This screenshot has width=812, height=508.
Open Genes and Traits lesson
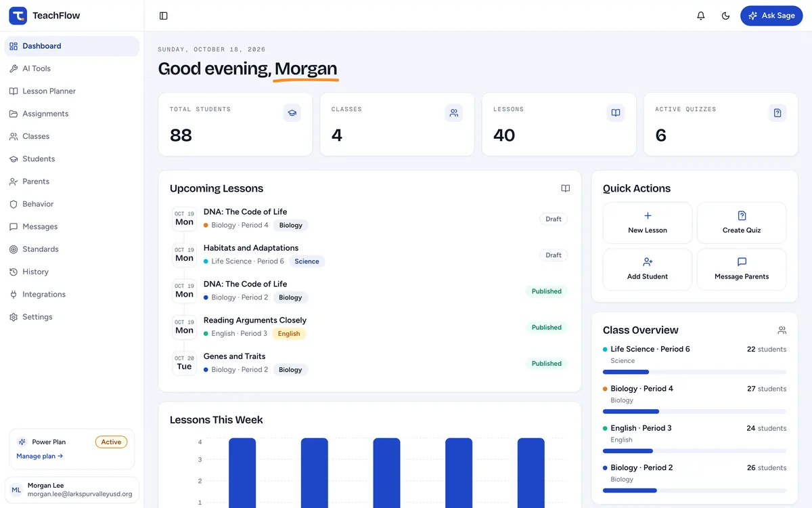(x=235, y=356)
